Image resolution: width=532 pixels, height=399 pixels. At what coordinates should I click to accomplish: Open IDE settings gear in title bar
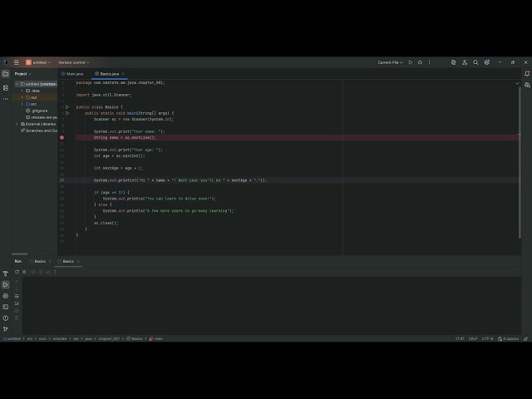click(487, 62)
